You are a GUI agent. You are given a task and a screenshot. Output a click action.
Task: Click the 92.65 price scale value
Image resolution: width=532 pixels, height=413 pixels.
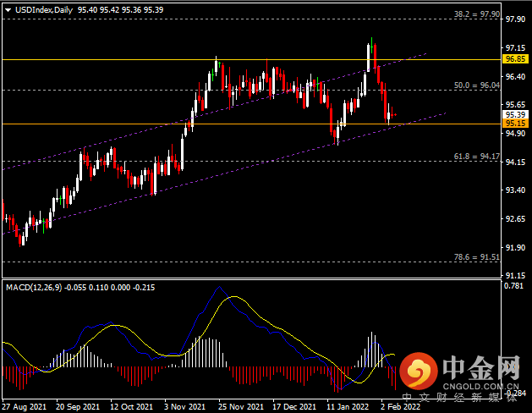[515, 219]
